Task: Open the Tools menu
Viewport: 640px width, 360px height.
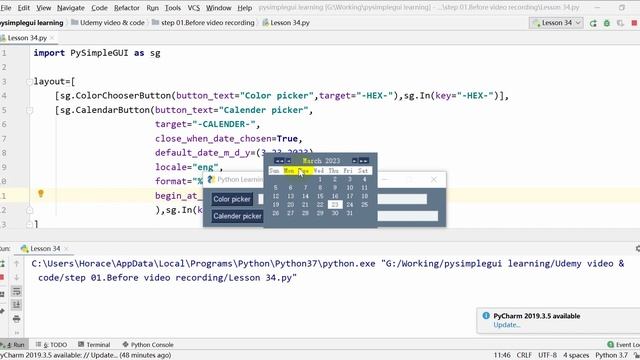Action: pos(173,8)
